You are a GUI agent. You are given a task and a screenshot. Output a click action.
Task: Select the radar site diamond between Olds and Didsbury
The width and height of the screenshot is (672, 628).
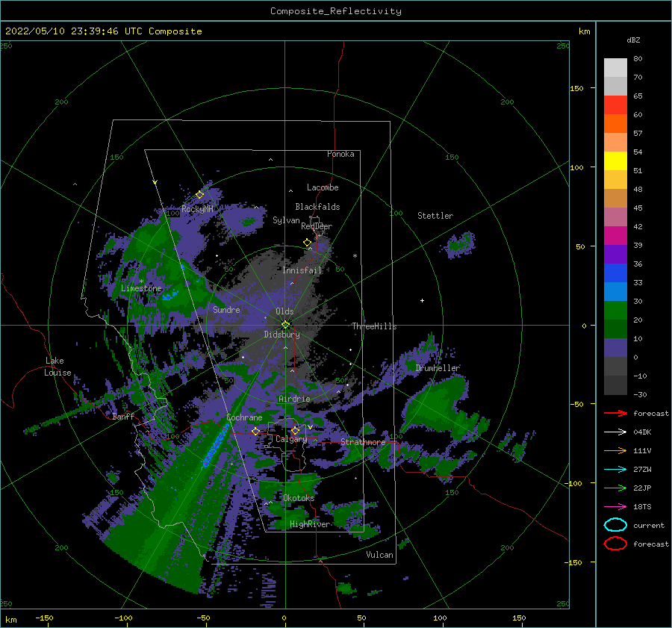pyautogui.click(x=285, y=325)
